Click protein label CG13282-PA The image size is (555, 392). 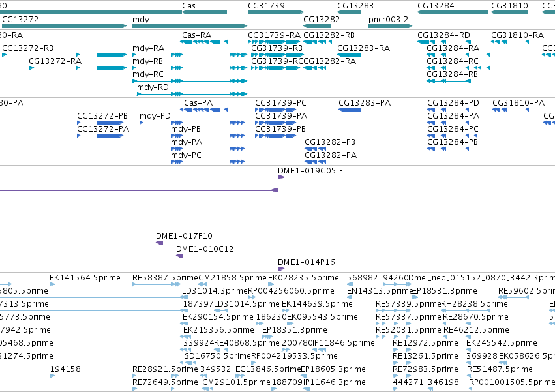331,155
